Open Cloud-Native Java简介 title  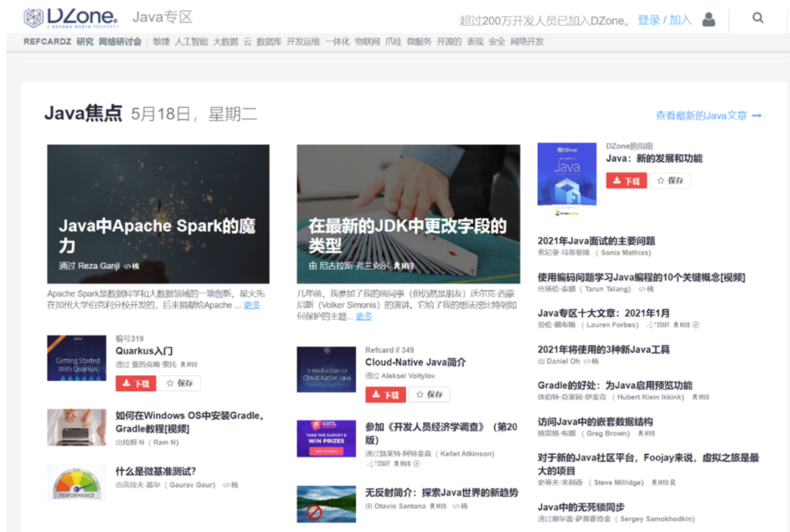[416, 362]
